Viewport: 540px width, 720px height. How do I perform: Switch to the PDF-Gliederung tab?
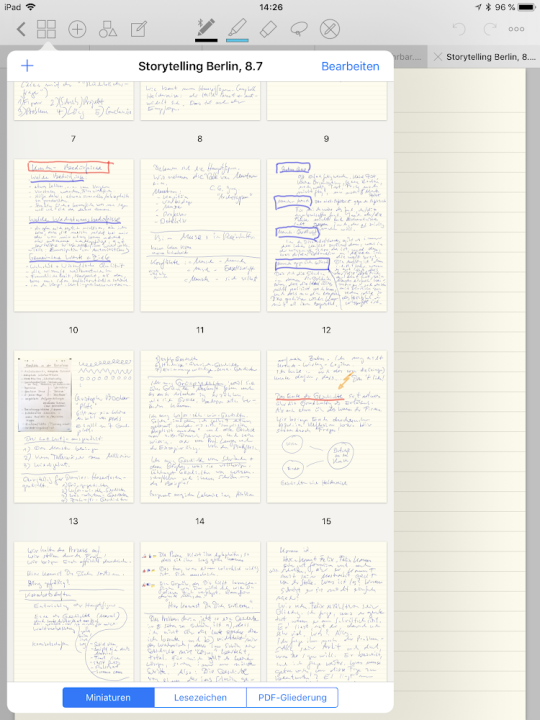click(x=292, y=698)
